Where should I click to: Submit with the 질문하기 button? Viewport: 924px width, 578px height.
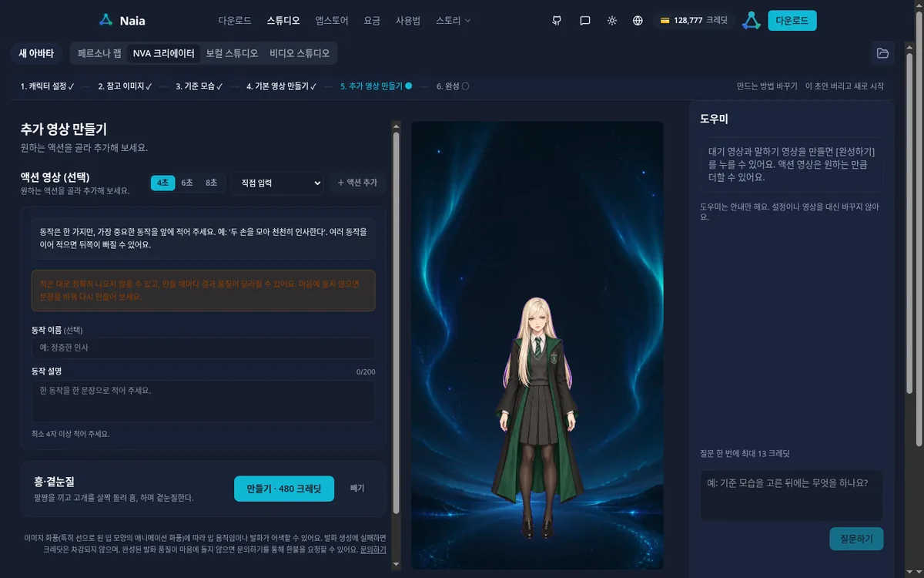coord(857,539)
